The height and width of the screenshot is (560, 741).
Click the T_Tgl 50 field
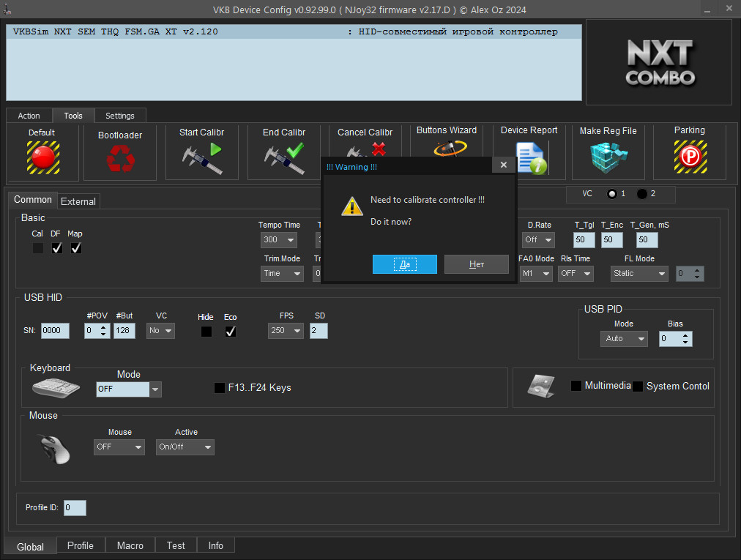coord(584,239)
